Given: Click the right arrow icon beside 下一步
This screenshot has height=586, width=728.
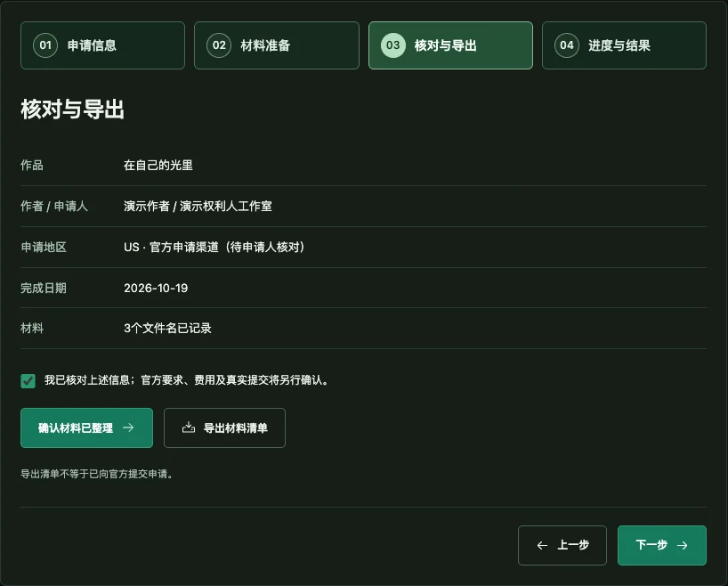Looking at the screenshot, I should coord(682,546).
